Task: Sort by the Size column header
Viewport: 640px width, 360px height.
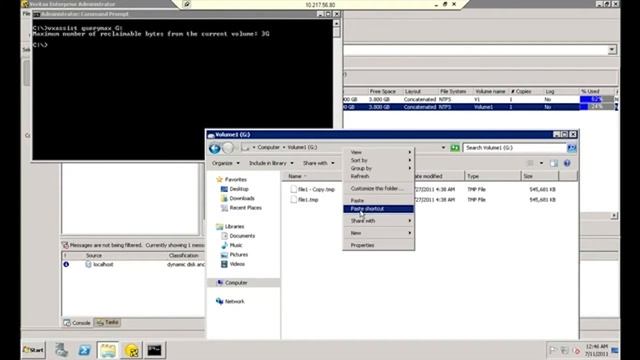Action: tap(540, 176)
